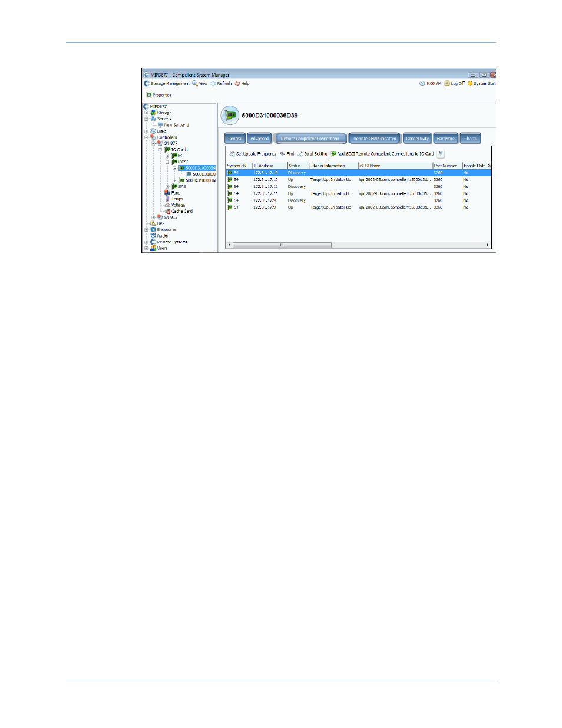The width and height of the screenshot is (562, 728).
Task: Click the Refresh toolbar icon
Action: [x=213, y=84]
